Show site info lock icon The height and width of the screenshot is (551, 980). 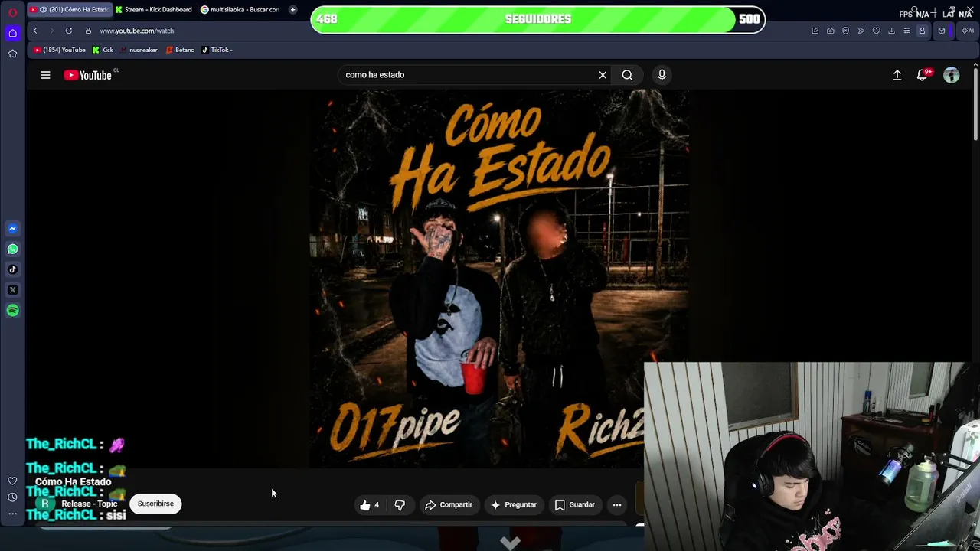(x=88, y=31)
